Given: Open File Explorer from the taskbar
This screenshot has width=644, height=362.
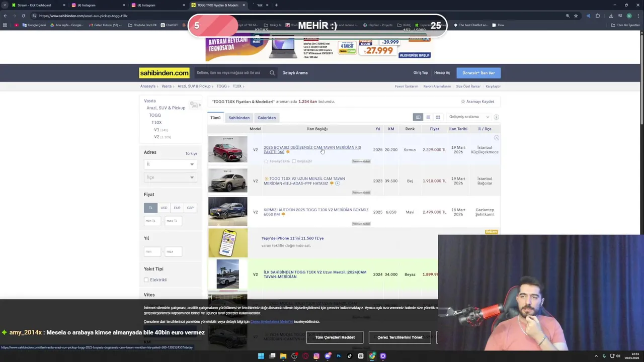Looking at the screenshot, I should coord(283,356).
